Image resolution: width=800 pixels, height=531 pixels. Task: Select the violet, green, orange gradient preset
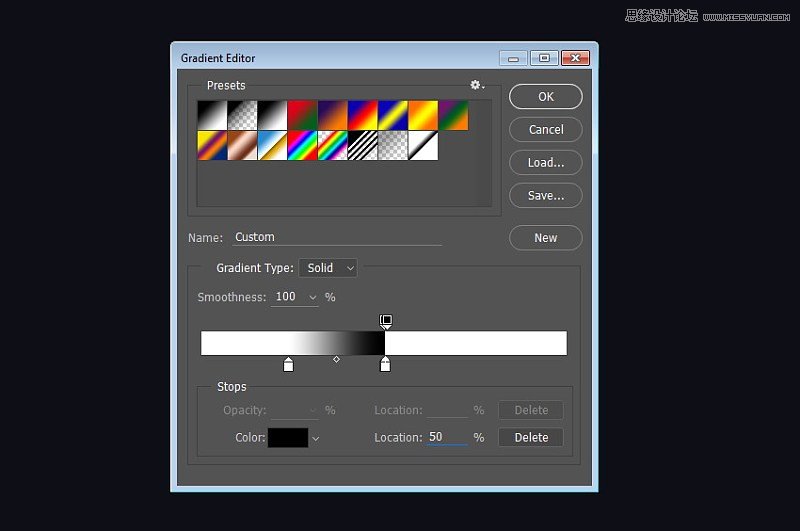coord(453,115)
